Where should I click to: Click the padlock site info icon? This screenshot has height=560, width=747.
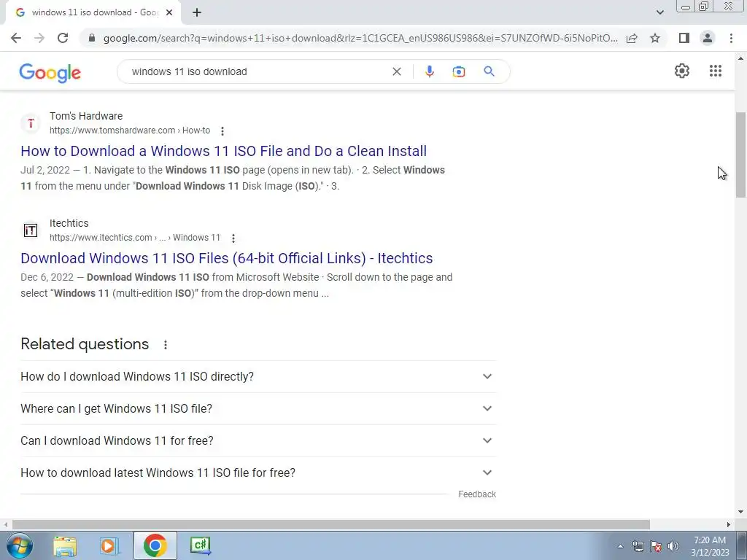pyautogui.click(x=92, y=38)
